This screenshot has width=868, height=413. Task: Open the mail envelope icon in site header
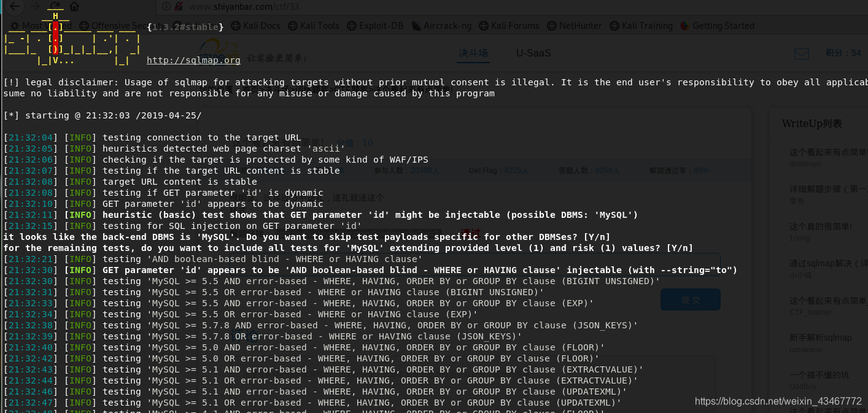tap(802, 54)
